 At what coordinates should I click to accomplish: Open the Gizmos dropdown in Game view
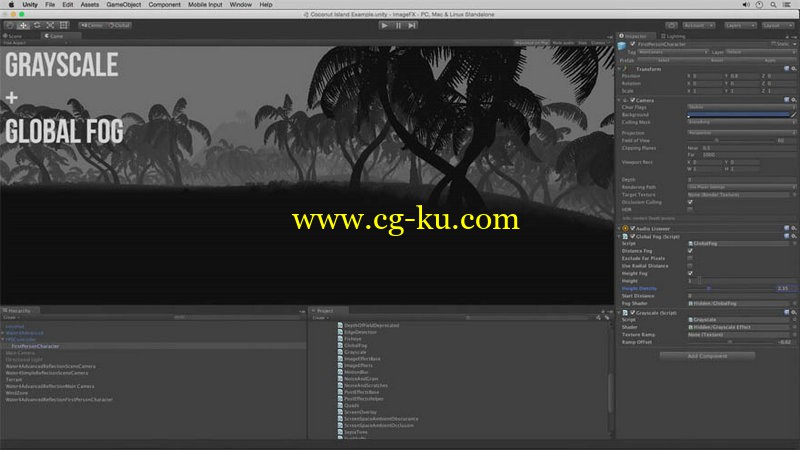[x=599, y=43]
